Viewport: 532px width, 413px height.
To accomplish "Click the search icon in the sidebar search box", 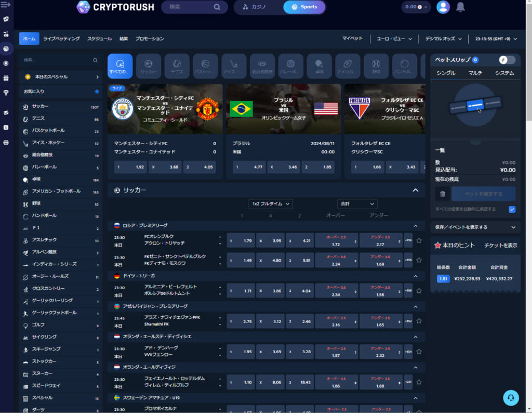I will pyautogui.click(x=95, y=60).
